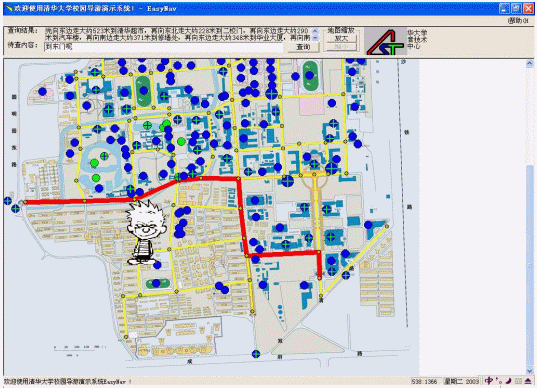537x388 pixels.
Task: Select the blue marker on the northeast oval stadium
Action: pos(310,75)
